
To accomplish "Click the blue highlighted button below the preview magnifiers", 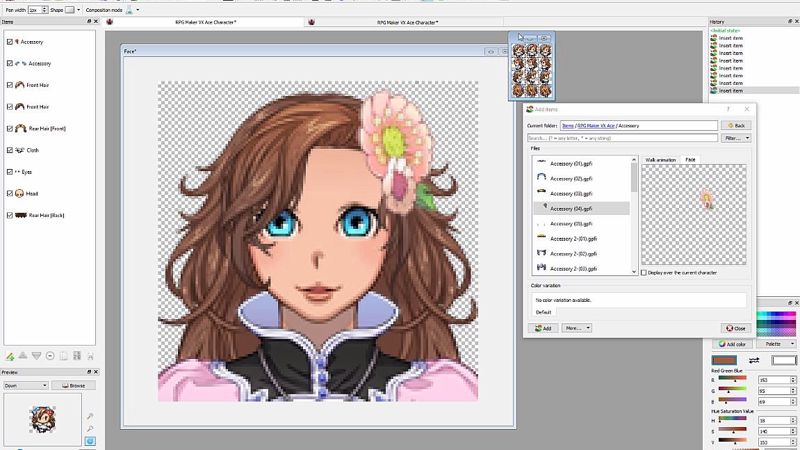I will [90, 441].
